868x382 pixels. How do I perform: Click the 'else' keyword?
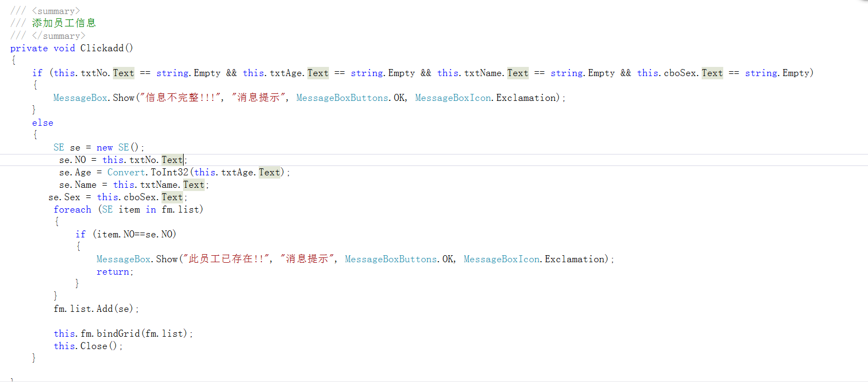click(43, 122)
